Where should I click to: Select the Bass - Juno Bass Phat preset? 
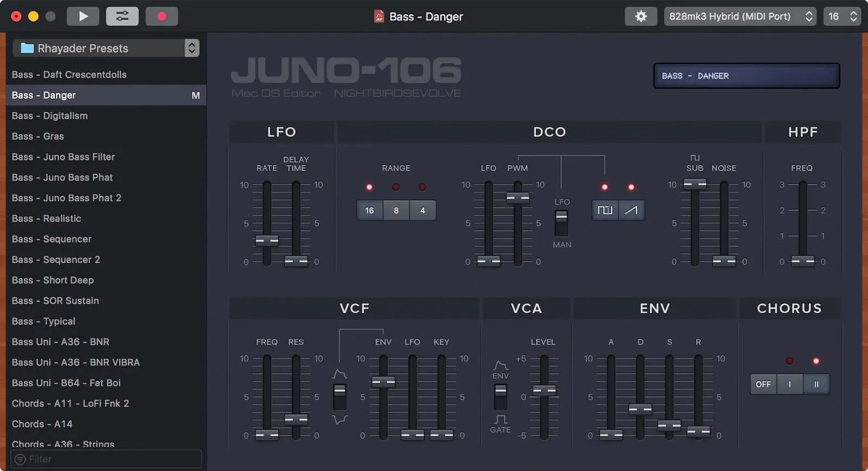[62, 177]
